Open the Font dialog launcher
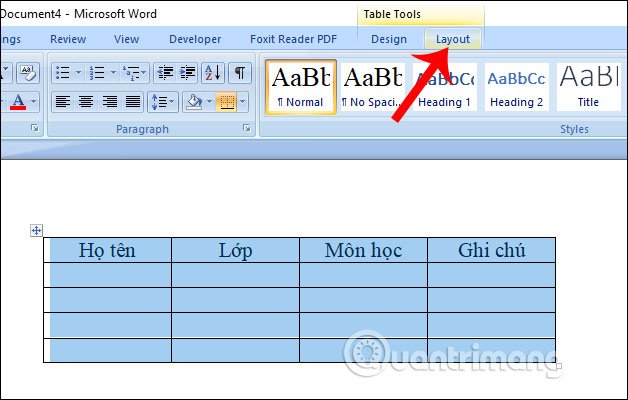The width and height of the screenshot is (628, 400). (35, 128)
